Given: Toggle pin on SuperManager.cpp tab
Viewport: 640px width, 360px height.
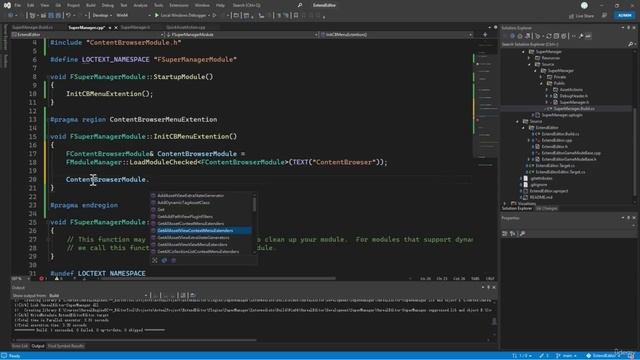Looking at the screenshot, I should pyautogui.click(x=110, y=28).
